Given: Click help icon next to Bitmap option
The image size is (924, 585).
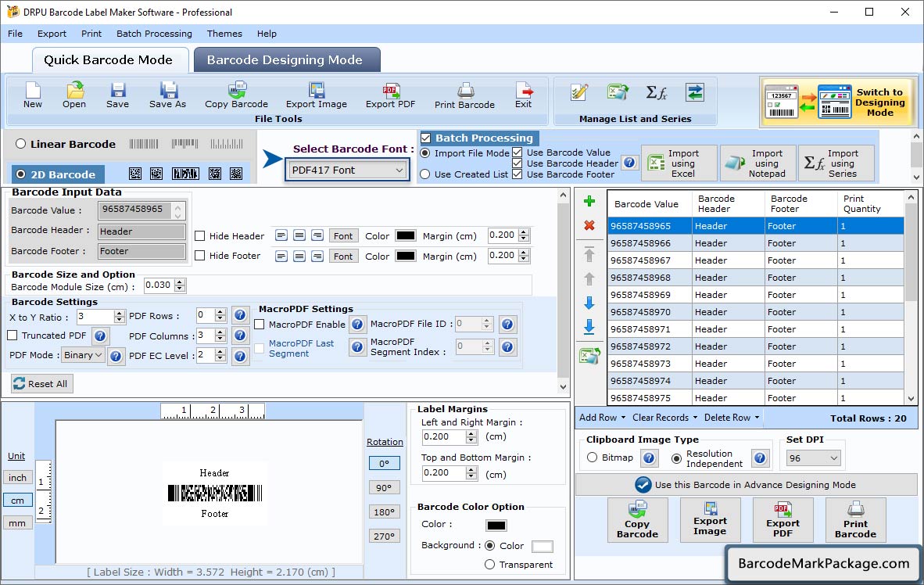Looking at the screenshot, I should [x=649, y=458].
